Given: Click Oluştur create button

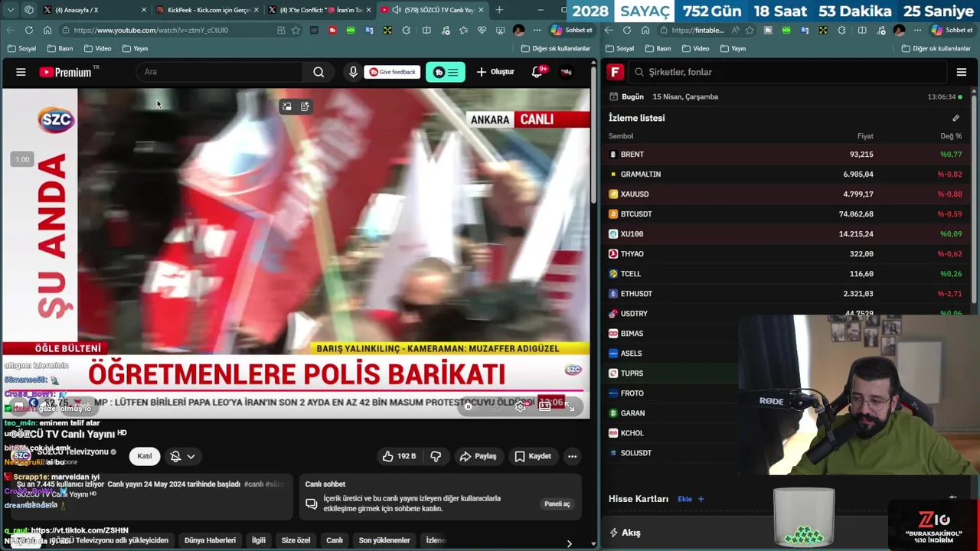Looking at the screenshot, I should (x=495, y=72).
